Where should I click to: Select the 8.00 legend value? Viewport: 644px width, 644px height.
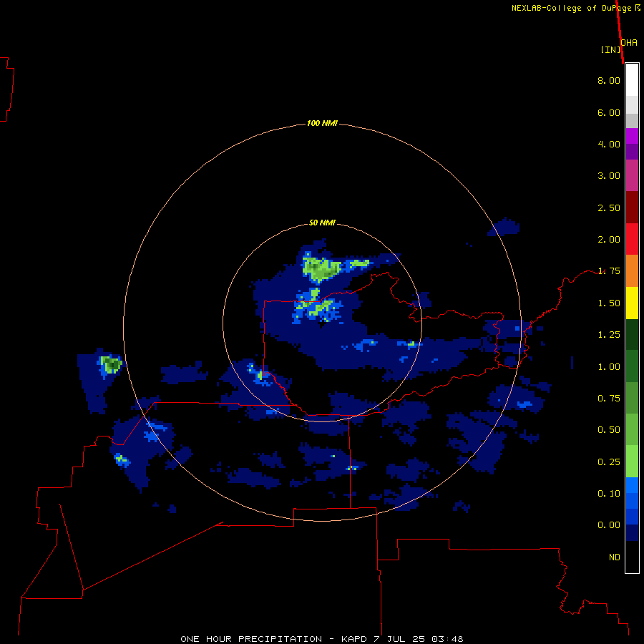(609, 80)
